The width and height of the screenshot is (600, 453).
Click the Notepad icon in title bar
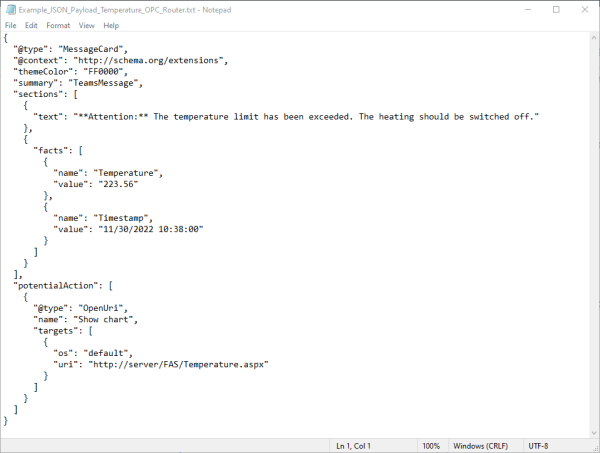coord(10,10)
